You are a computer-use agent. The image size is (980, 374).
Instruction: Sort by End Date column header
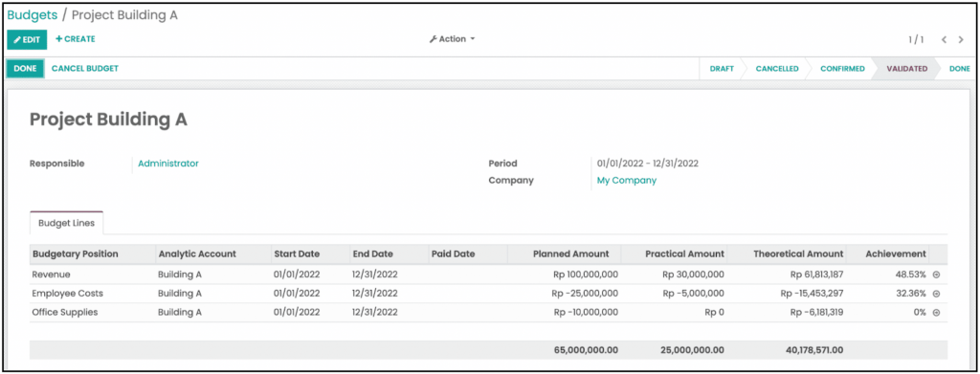click(x=389, y=254)
